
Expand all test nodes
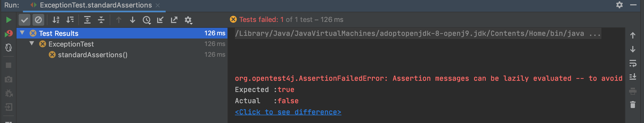[87, 20]
